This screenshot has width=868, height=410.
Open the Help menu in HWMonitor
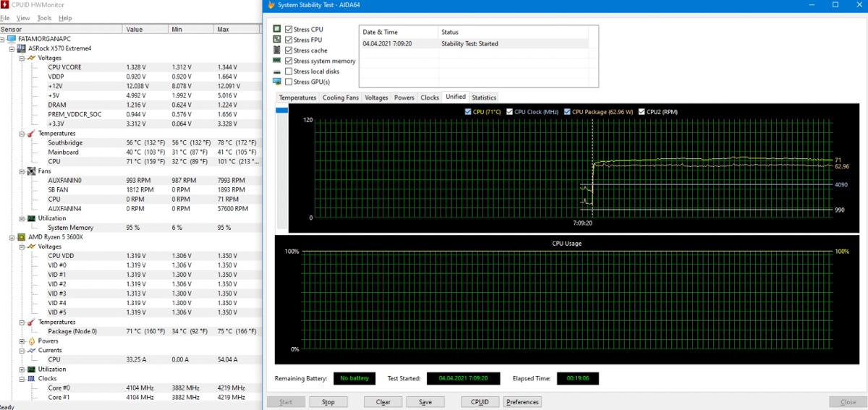click(65, 17)
